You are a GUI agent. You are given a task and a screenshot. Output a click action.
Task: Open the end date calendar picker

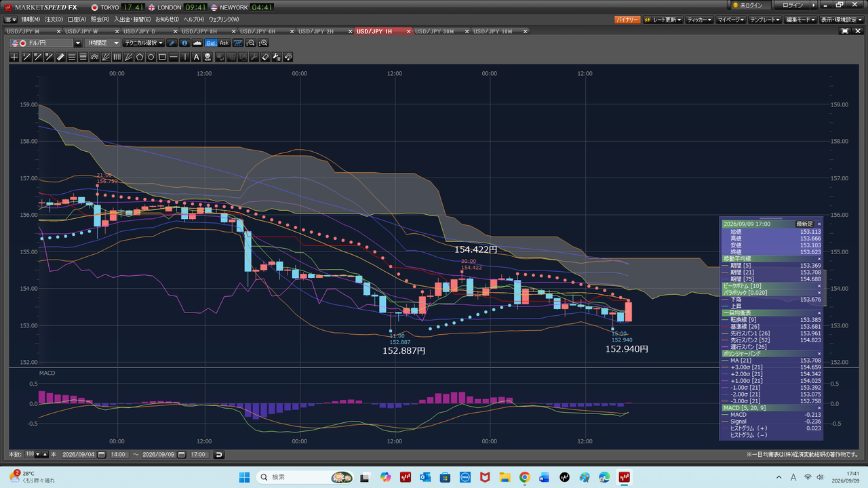pyautogui.click(x=182, y=454)
